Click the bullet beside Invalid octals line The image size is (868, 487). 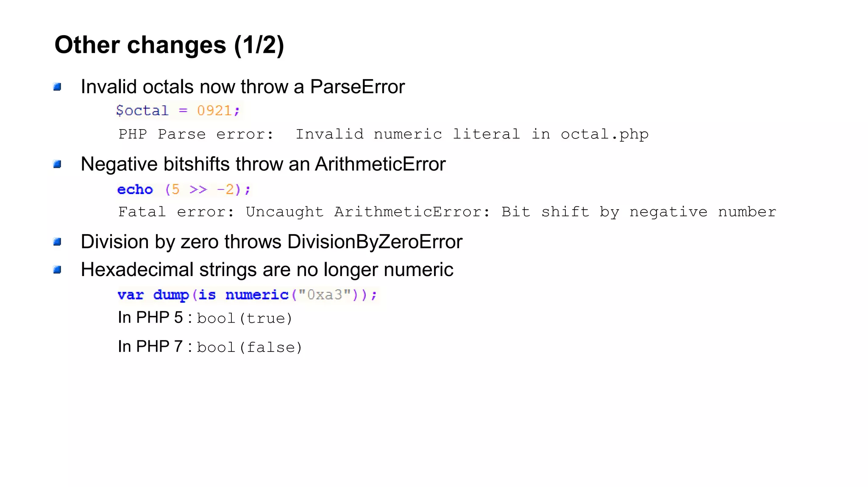(x=58, y=87)
